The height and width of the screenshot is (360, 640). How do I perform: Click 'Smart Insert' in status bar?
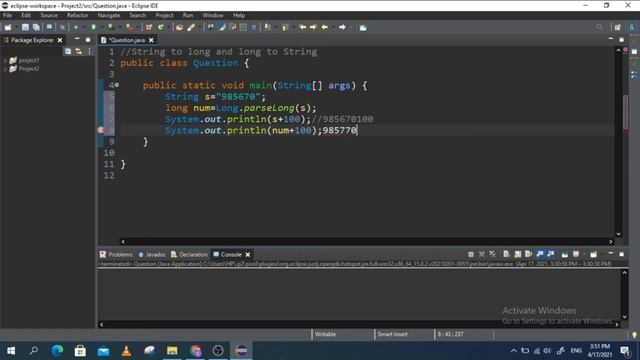coord(392,334)
